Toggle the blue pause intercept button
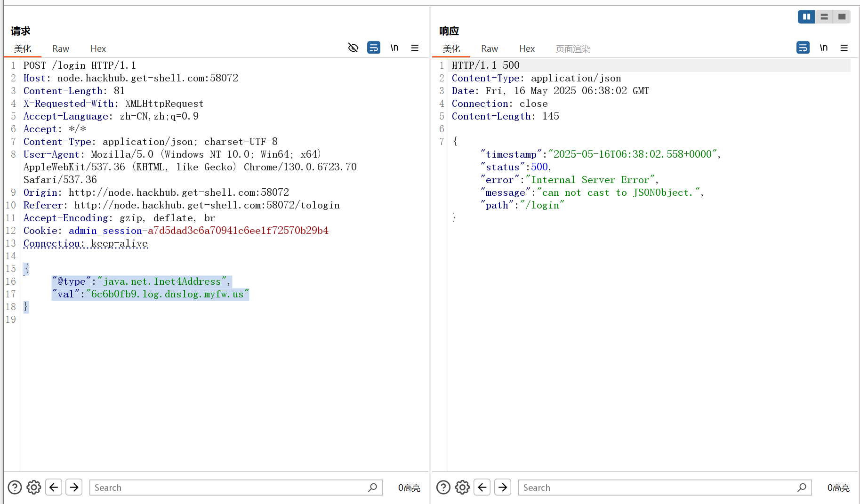Viewport: 860px width, 504px height. click(x=806, y=16)
